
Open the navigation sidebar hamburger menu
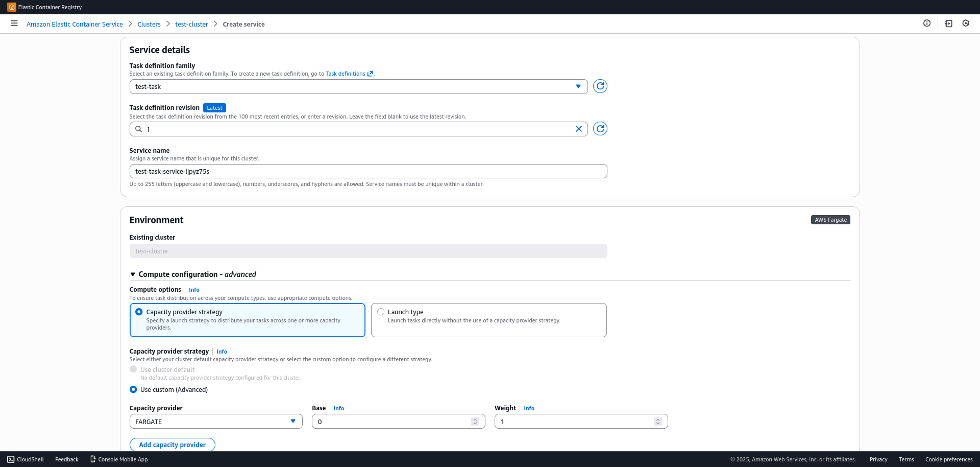pos(14,24)
